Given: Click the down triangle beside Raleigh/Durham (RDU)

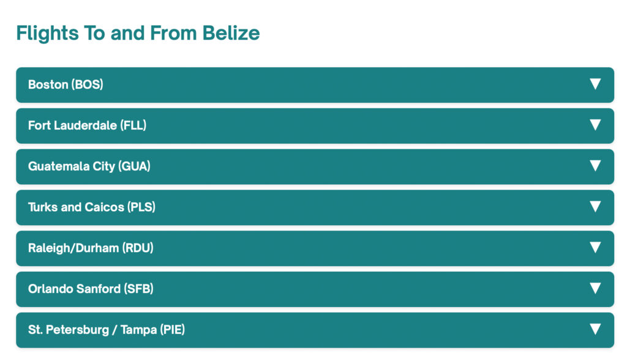Looking at the screenshot, I should click(595, 247).
